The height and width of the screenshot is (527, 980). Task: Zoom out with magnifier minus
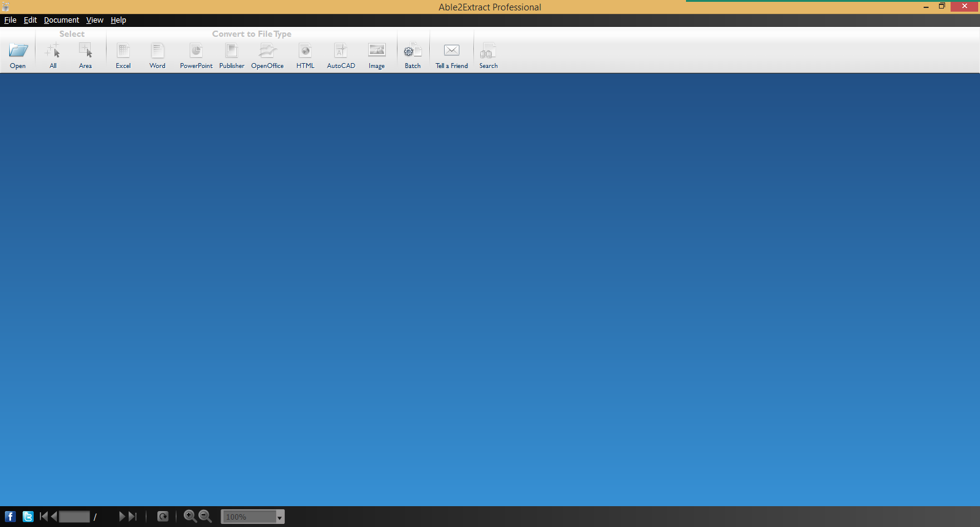click(205, 517)
